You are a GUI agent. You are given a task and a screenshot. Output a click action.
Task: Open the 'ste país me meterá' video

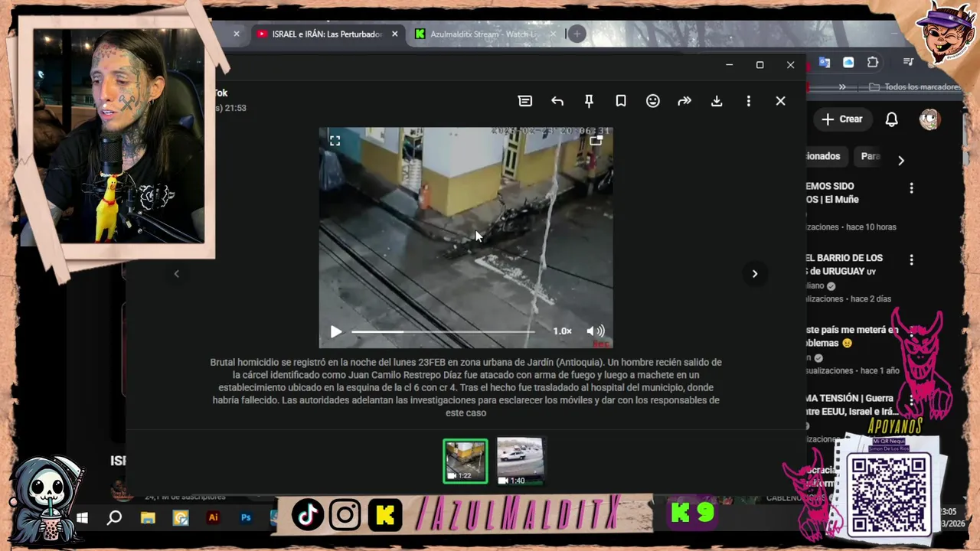(851, 337)
